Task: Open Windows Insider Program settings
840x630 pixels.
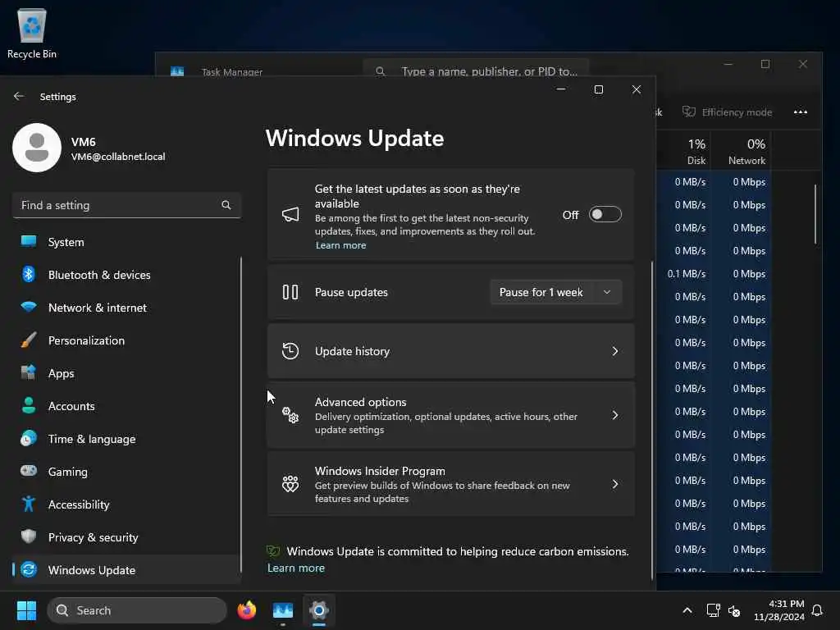Action: pos(451,484)
